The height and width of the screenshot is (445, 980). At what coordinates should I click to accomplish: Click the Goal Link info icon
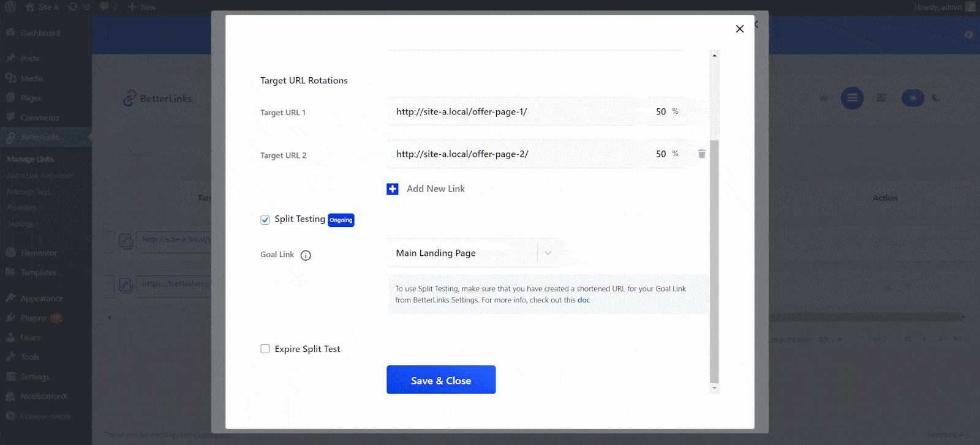306,255
